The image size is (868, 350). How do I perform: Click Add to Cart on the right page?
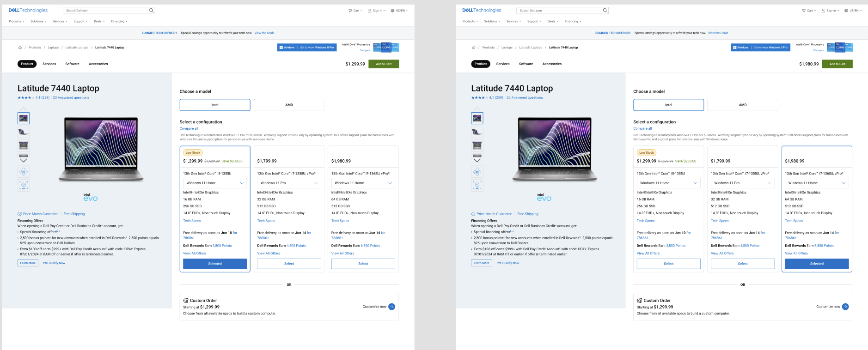(x=837, y=64)
